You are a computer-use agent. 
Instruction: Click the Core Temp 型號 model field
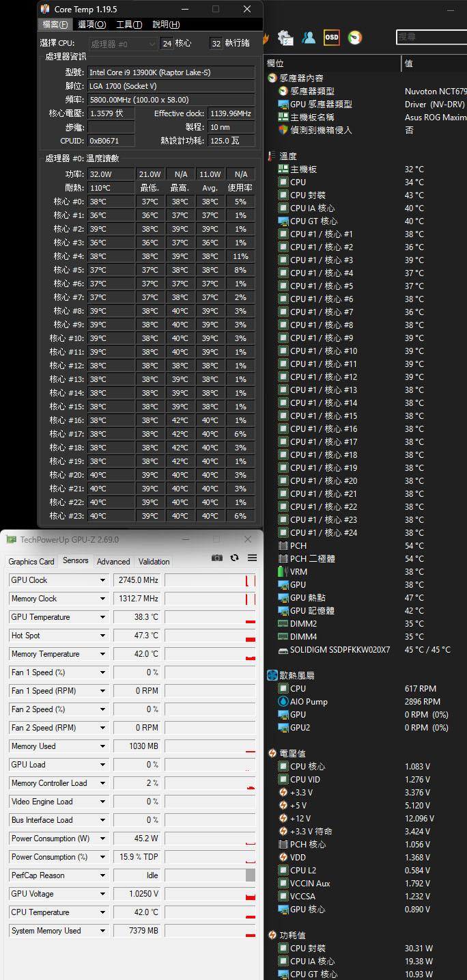tap(171, 72)
